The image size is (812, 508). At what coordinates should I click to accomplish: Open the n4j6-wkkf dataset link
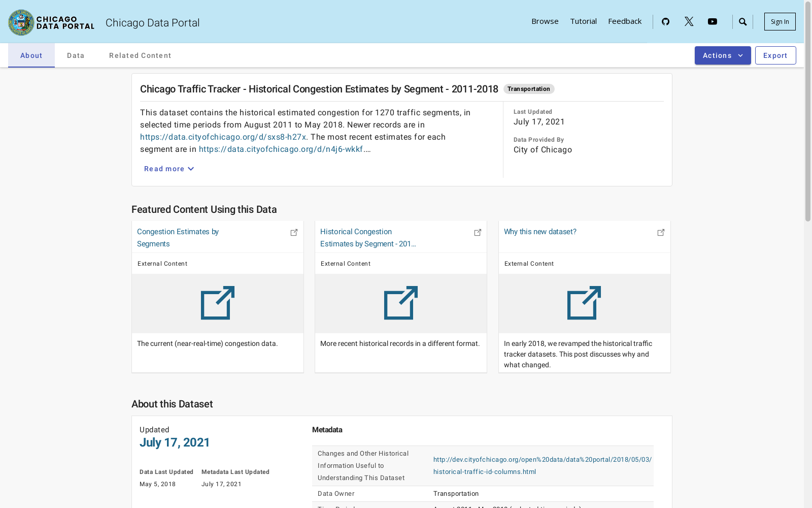(x=281, y=149)
